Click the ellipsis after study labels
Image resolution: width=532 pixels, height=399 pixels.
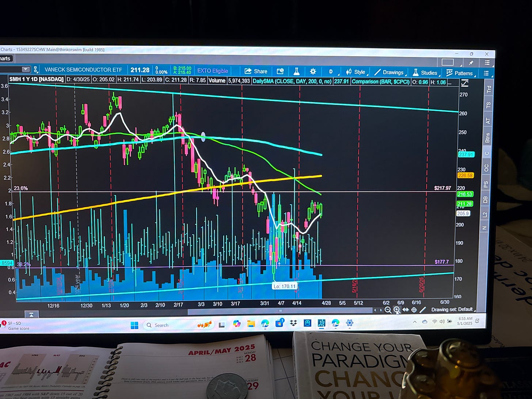(449, 83)
